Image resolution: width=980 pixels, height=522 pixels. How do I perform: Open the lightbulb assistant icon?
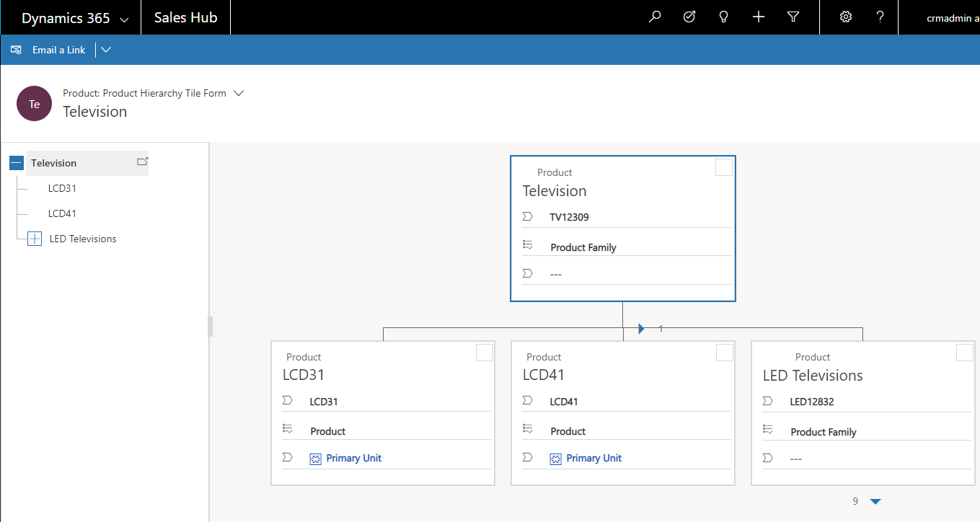point(724,17)
